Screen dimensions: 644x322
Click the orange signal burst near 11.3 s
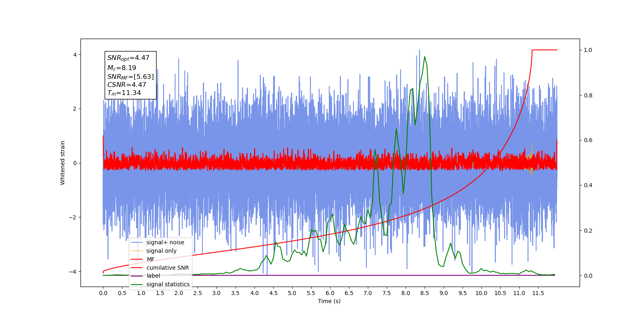point(532,160)
